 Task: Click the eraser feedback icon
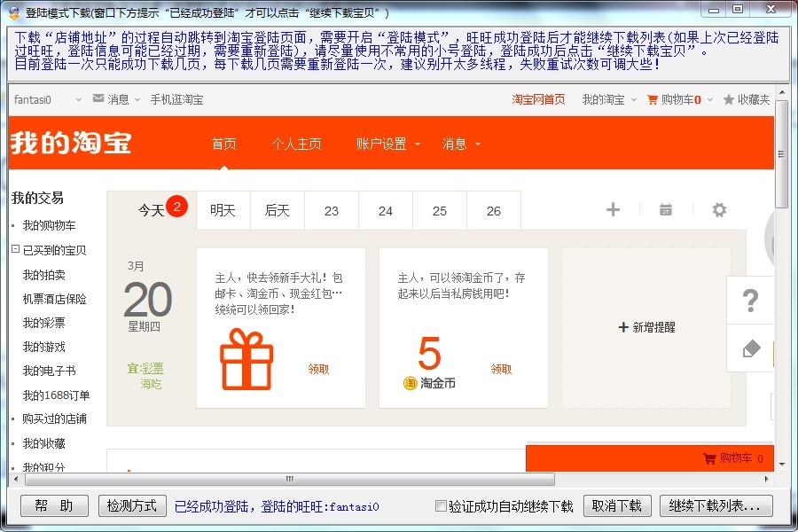751,348
